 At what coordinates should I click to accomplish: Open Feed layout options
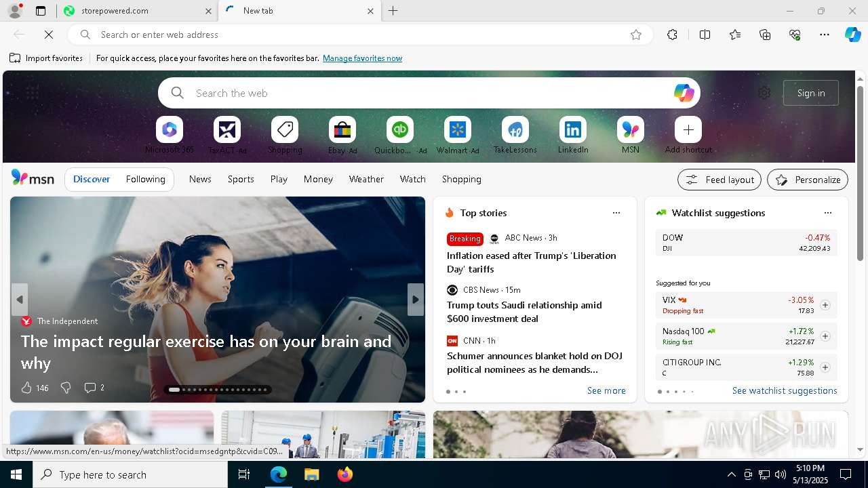click(719, 180)
